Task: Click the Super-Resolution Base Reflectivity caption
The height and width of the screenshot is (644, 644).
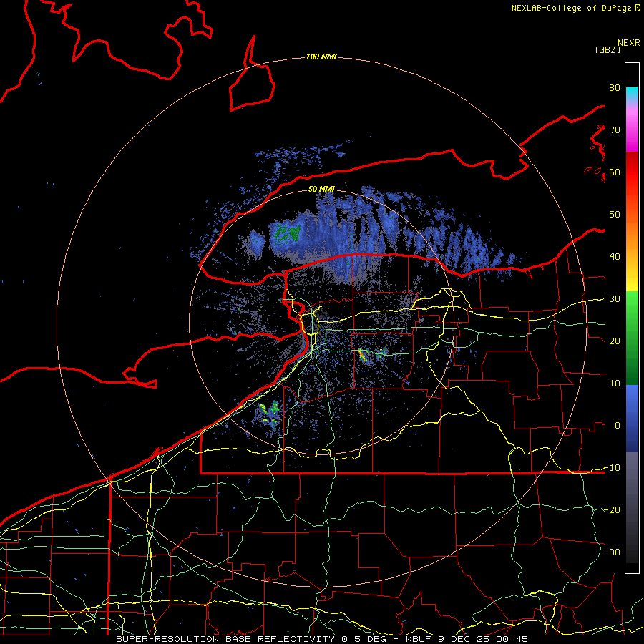Action: coord(321,639)
